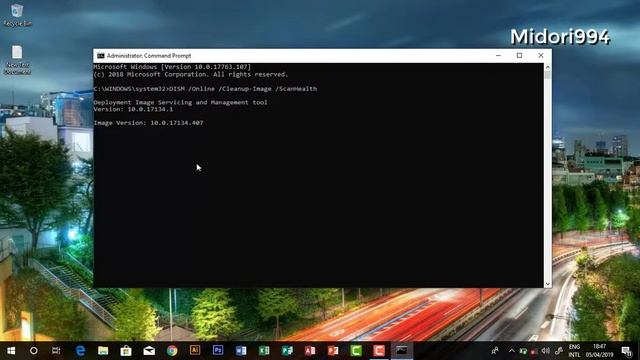Click the Command Prompt scrollbar down arrow
This screenshot has height=360, width=640.
pos(548,284)
